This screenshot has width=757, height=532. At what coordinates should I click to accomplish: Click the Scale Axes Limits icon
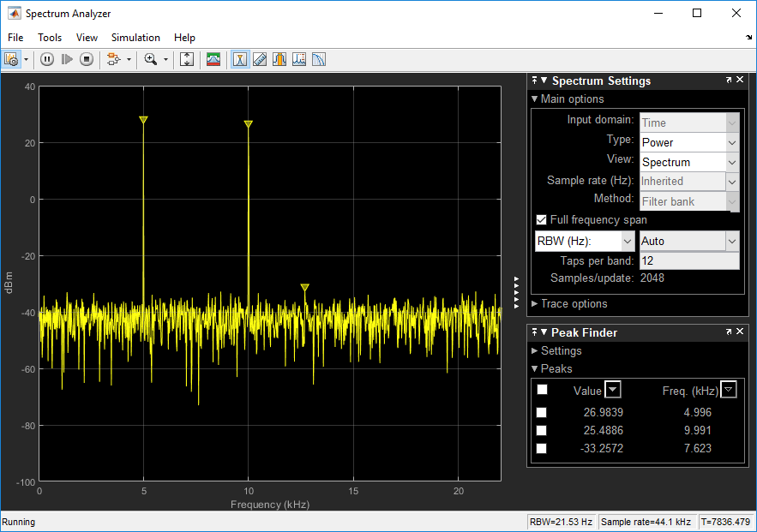click(x=187, y=59)
